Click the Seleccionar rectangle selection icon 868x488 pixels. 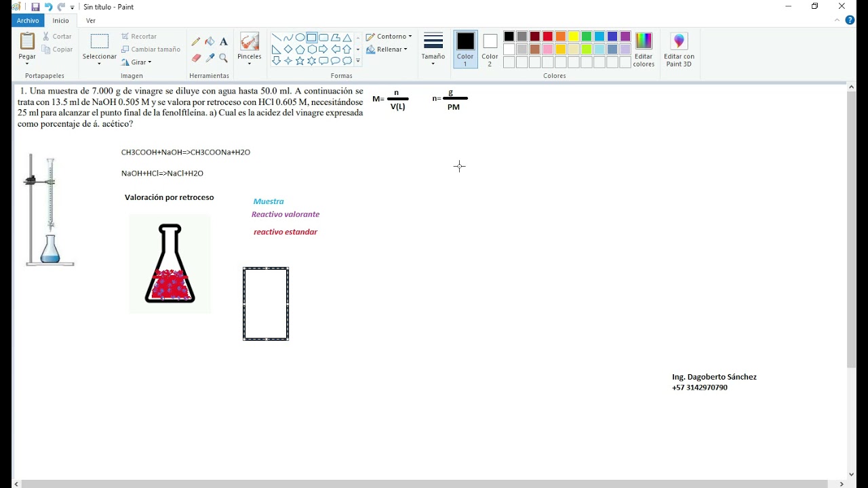click(x=100, y=41)
